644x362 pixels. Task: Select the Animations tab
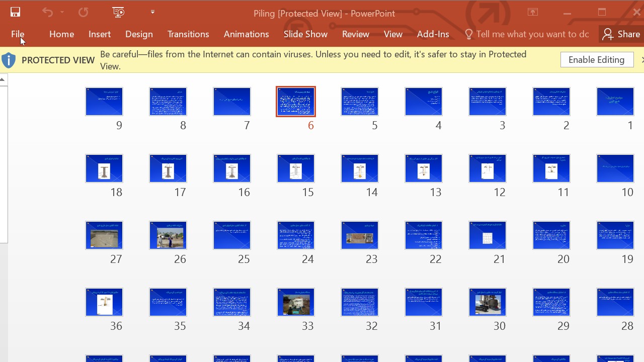(246, 34)
